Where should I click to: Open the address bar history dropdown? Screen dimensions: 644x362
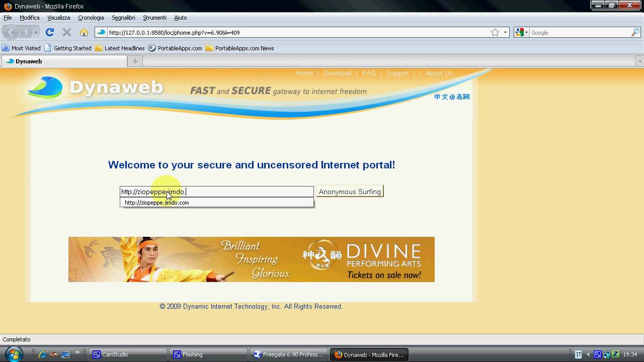pyautogui.click(x=505, y=32)
